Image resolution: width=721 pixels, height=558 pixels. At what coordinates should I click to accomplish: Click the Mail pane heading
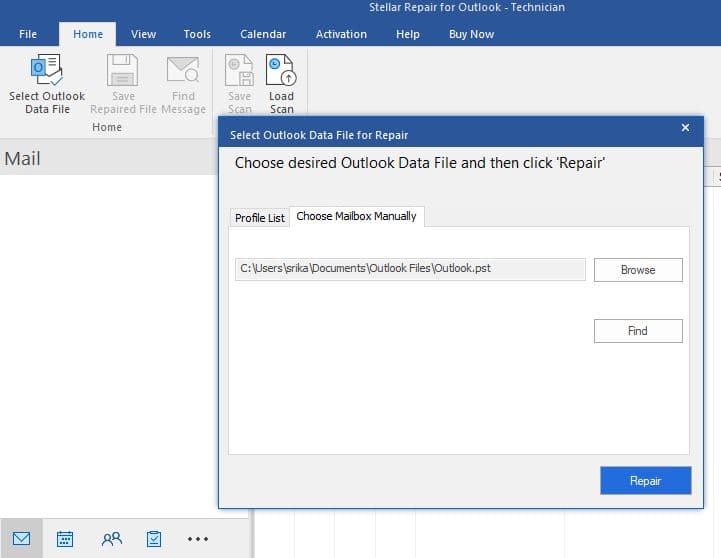[x=23, y=159]
